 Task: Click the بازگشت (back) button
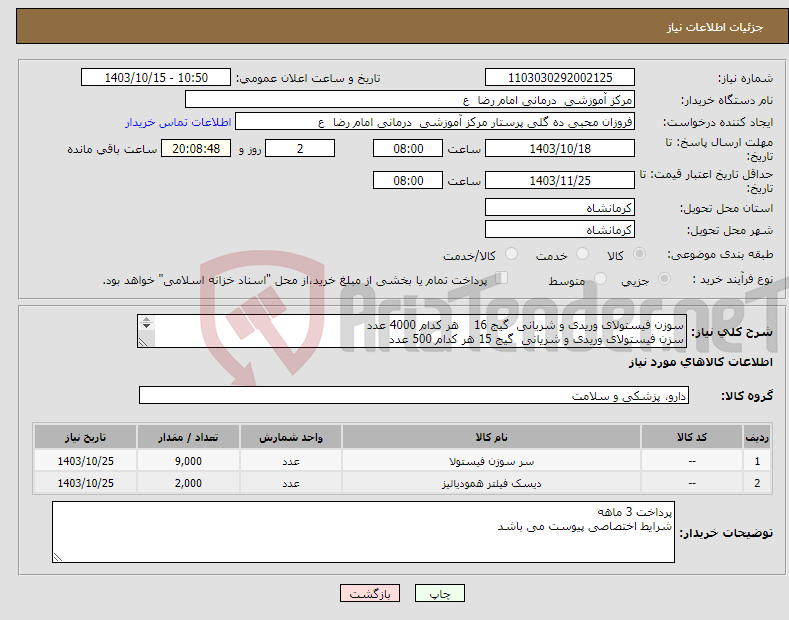point(370,593)
